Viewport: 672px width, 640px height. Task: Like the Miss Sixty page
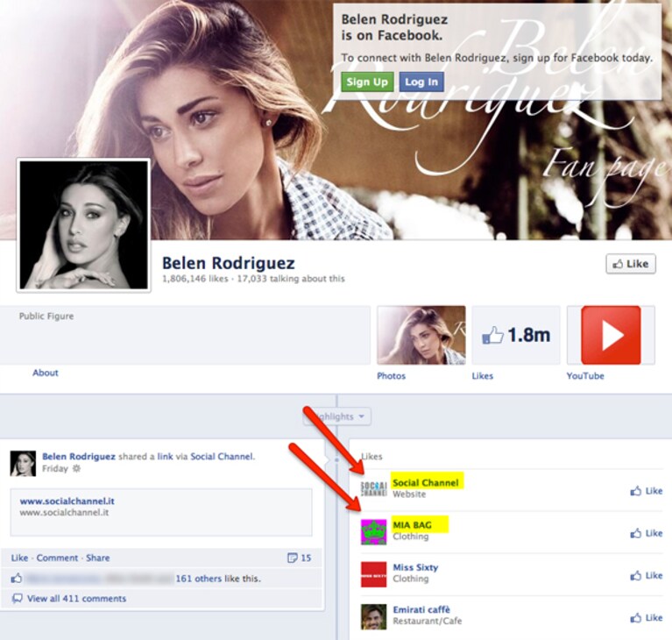pyautogui.click(x=647, y=575)
